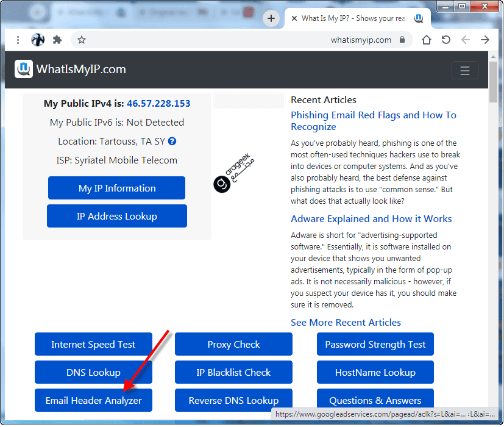Click the page vertical scrollbar thumb
Screen dimensions: 504x427
(x=493, y=82)
